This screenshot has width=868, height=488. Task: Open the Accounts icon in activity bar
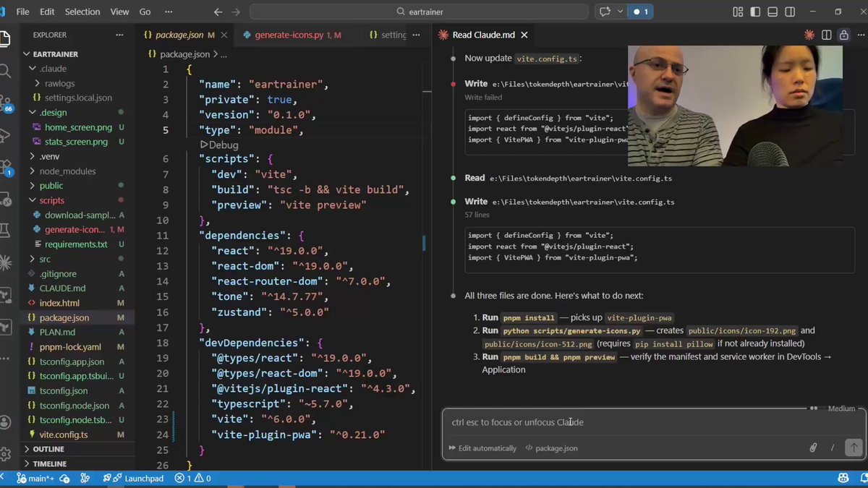tap(5, 422)
